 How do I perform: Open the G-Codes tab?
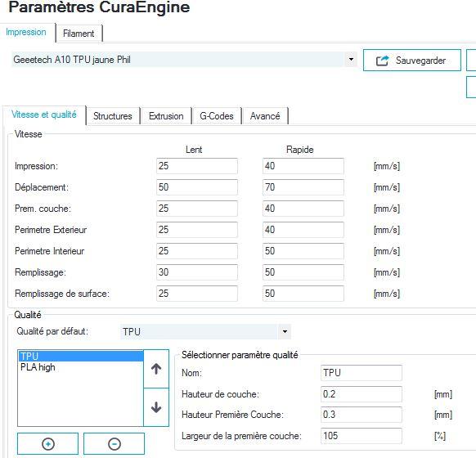click(x=217, y=116)
